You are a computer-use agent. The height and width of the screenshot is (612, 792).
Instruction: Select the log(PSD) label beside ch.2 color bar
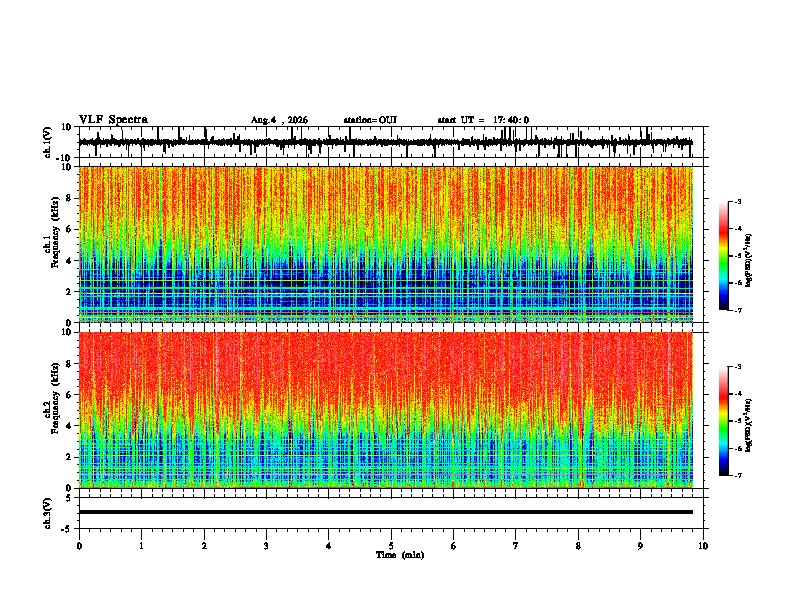(749, 425)
